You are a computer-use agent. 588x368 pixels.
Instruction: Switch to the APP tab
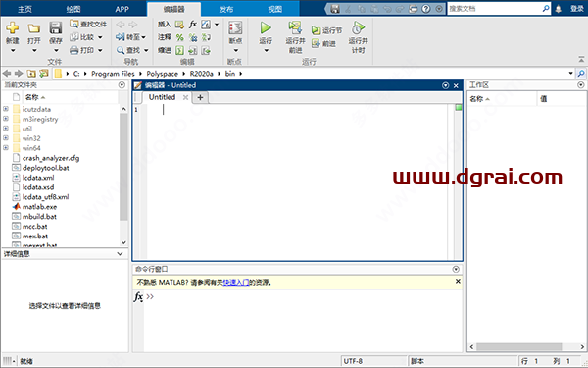pyautogui.click(x=122, y=9)
